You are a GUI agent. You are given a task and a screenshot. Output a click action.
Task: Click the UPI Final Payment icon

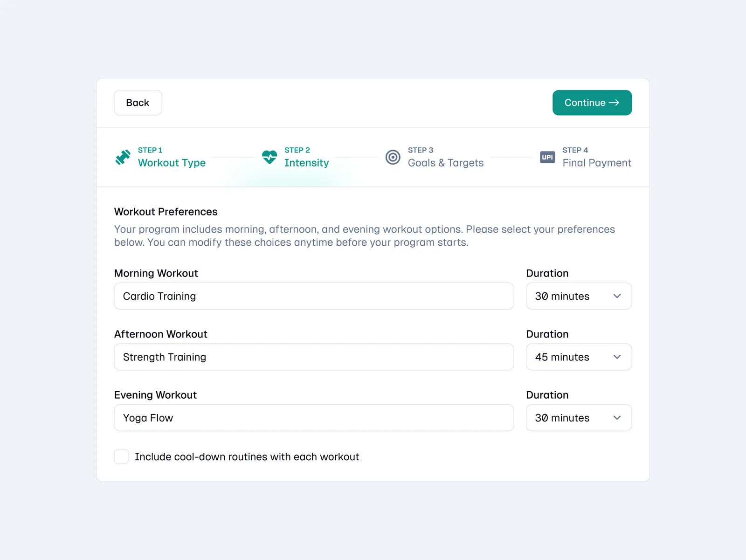547,157
